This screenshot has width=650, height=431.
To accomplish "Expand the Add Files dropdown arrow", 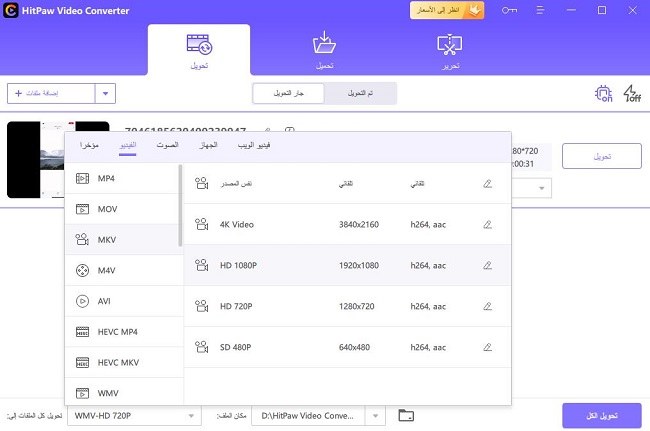I will coord(105,93).
